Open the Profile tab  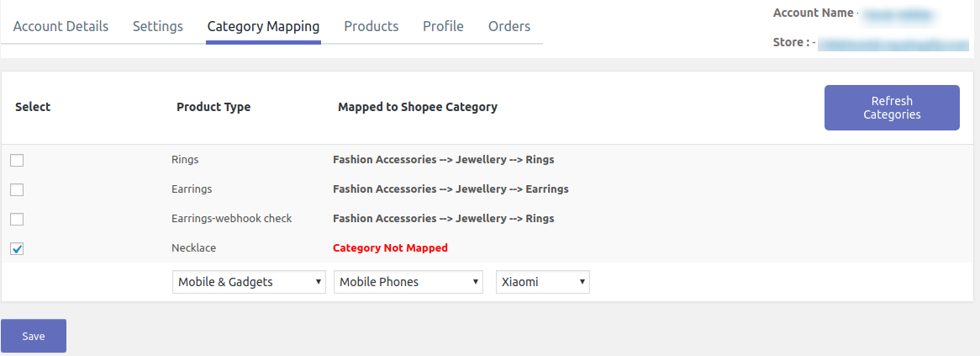443,26
